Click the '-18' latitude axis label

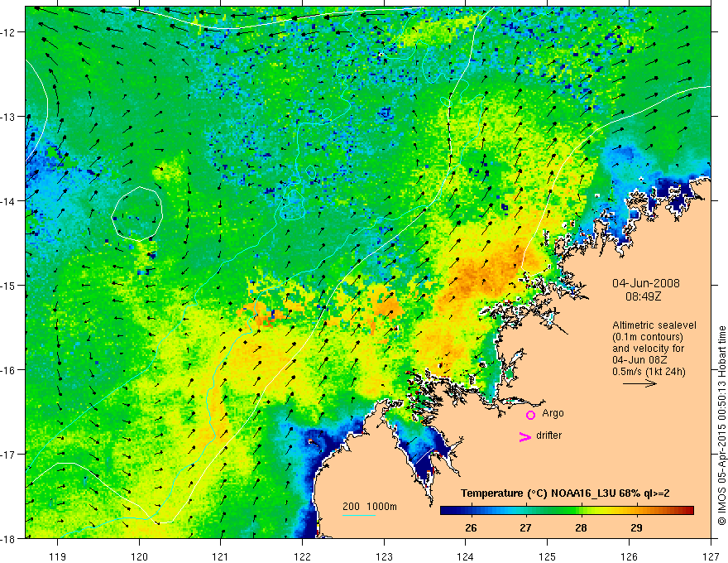click(9, 538)
